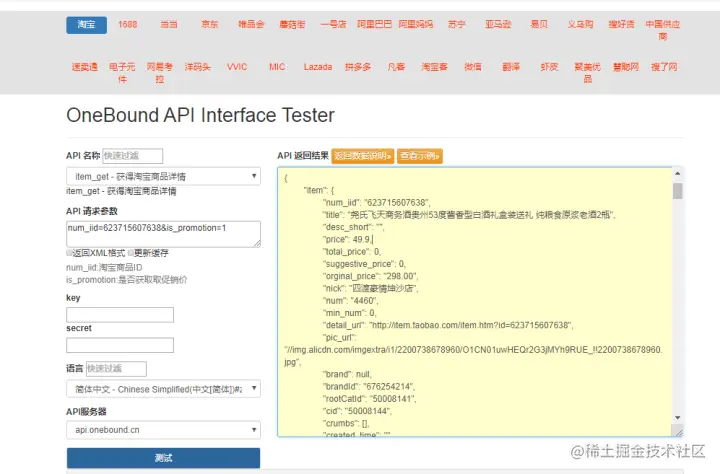Open the 微信 tab
Image resolution: width=720 pixels, height=474 pixels.
point(472,67)
